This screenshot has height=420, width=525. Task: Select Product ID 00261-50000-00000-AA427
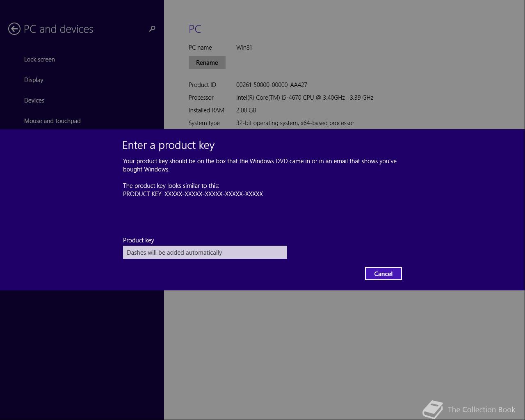(x=272, y=85)
